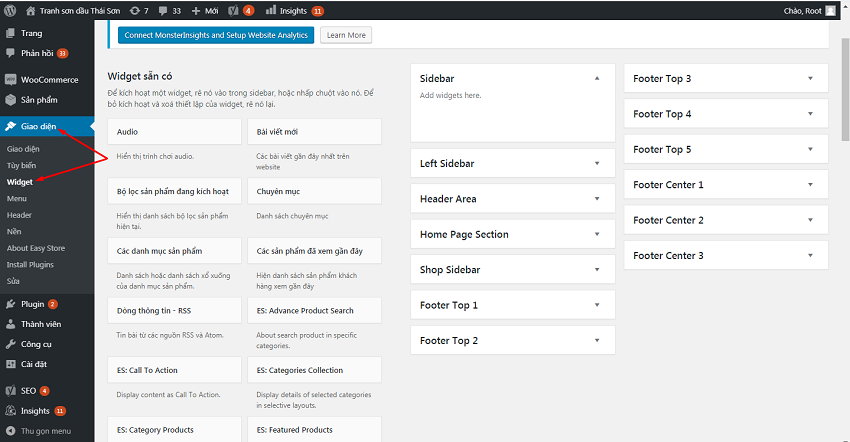
Task: Click the WooCommerce icon in sidebar
Action: click(11, 79)
